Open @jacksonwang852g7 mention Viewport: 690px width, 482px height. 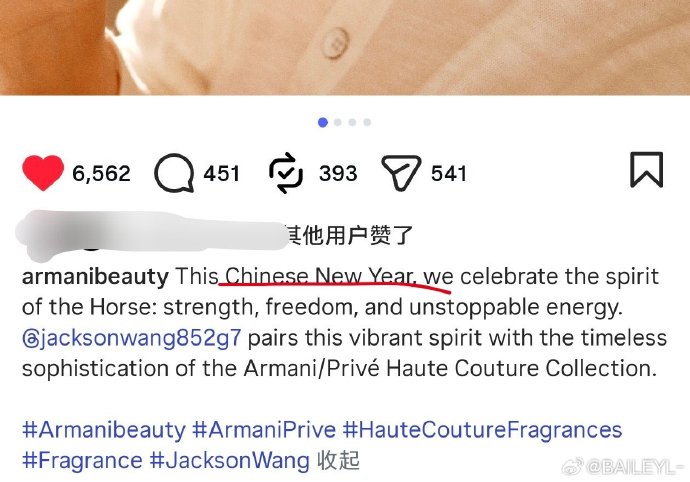coord(132,339)
